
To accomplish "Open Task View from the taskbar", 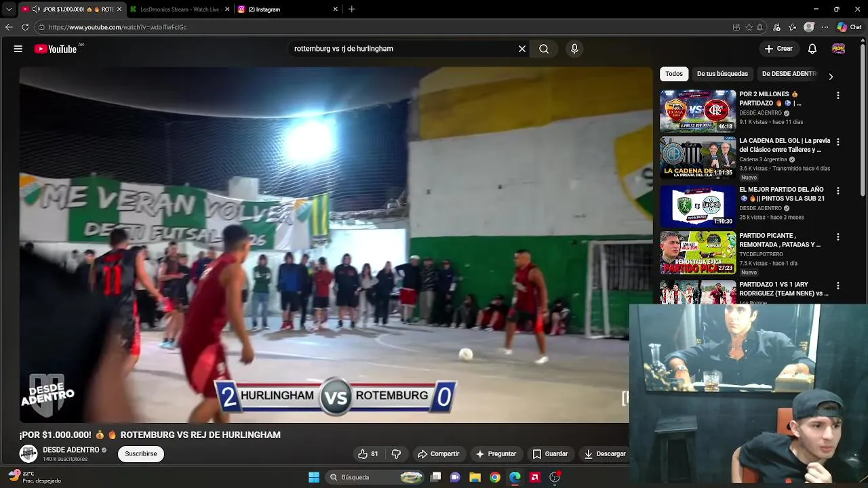I will [x=436, y=477].
